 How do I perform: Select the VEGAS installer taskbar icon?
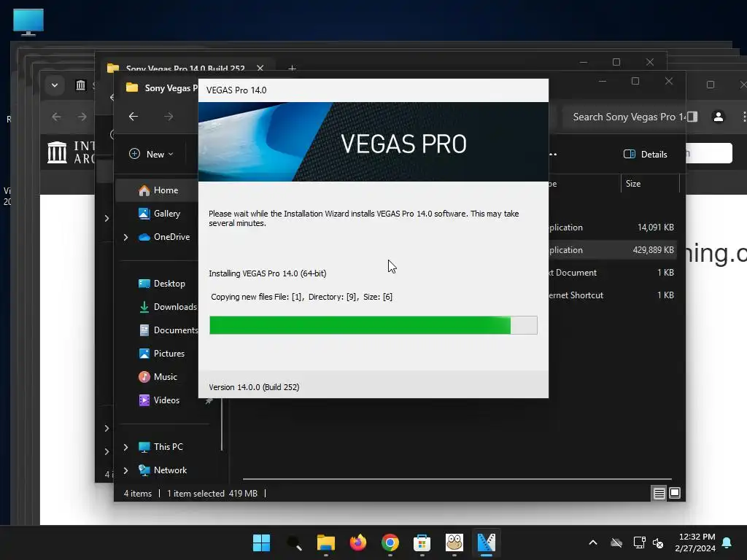click(x=486, y=542)
